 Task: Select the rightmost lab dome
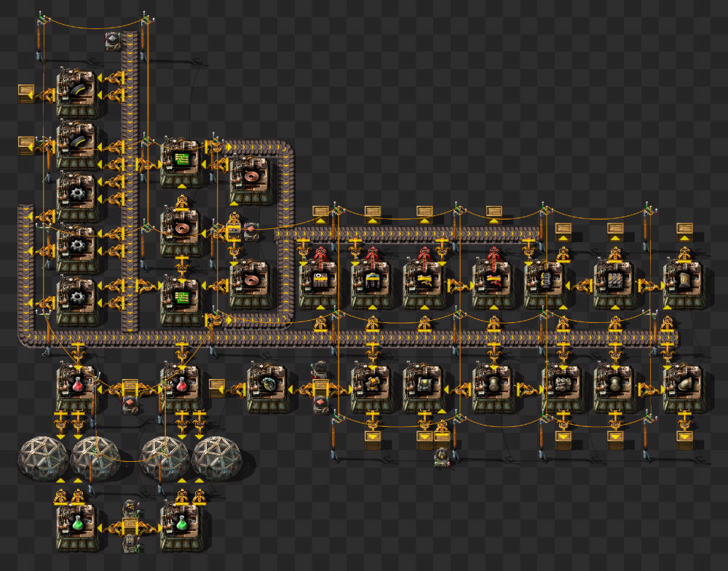tap(216, 458)
